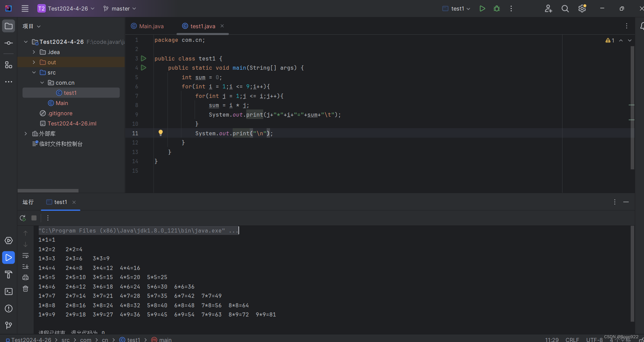Screen dimensions: 644x342
Task: Open the Commit tool window
Action: 8,43
